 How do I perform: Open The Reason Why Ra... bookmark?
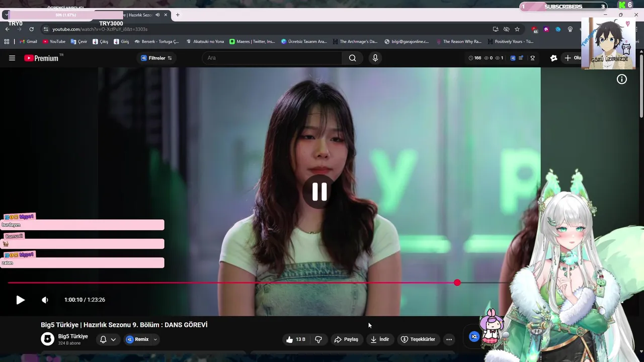tap(458, 42)
